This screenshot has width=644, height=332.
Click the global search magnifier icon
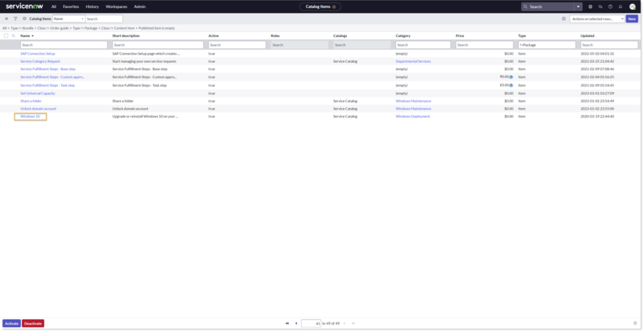click(x=526, y=6)
